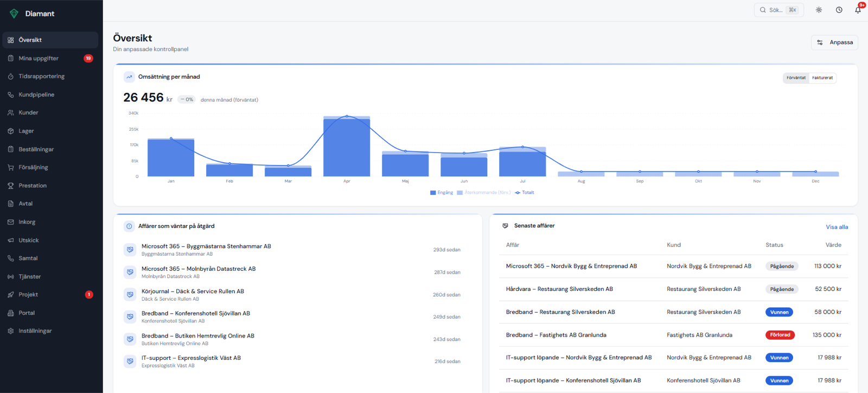Open the Lager box icon

pos(10,131)
